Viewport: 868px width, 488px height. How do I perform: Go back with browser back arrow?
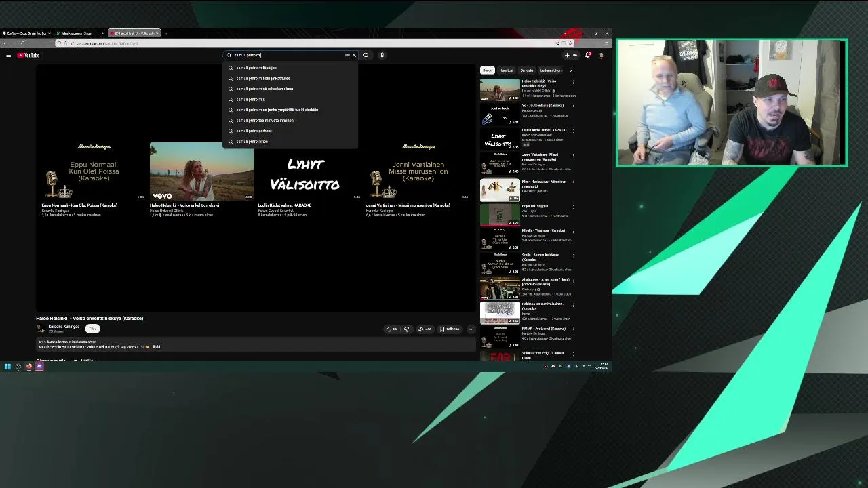click(x=6, y=43)
